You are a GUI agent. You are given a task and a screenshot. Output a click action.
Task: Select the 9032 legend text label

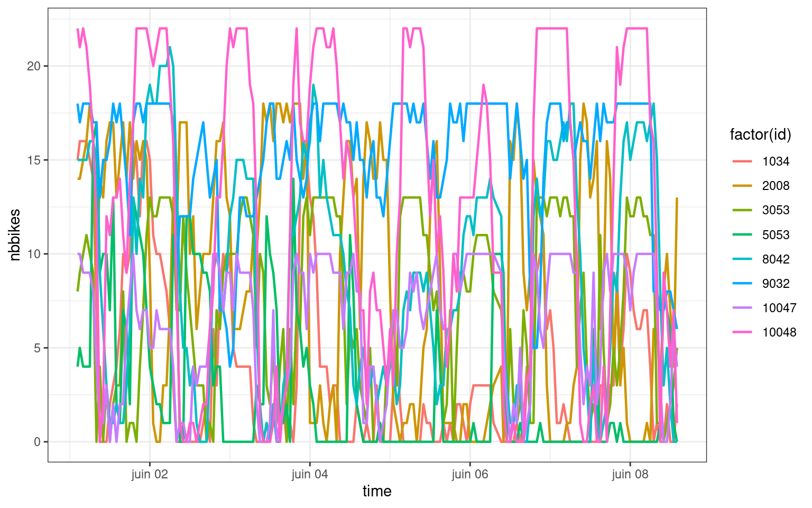[776, 284]
